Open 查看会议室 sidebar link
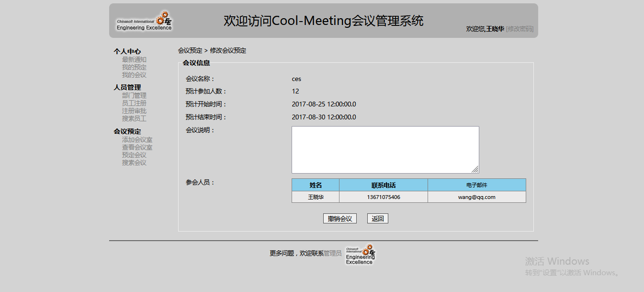Screen dimensions: 644x292 click(137, 147)
